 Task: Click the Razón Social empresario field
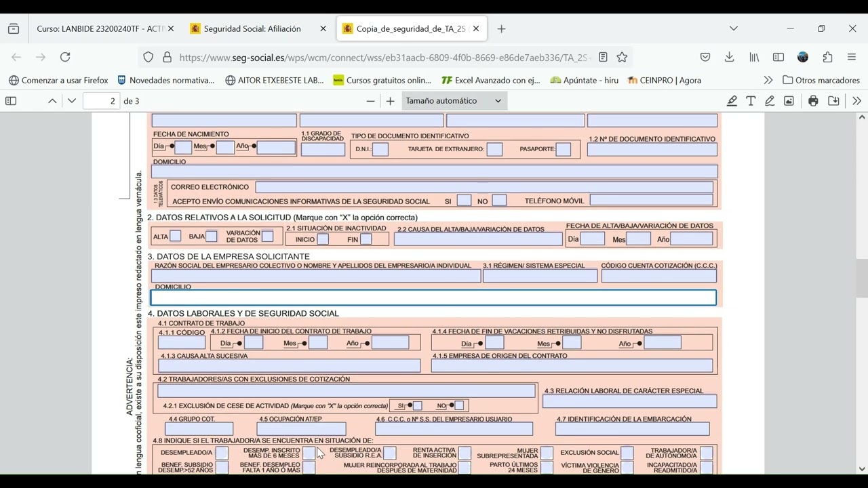[x=316, y=276]
